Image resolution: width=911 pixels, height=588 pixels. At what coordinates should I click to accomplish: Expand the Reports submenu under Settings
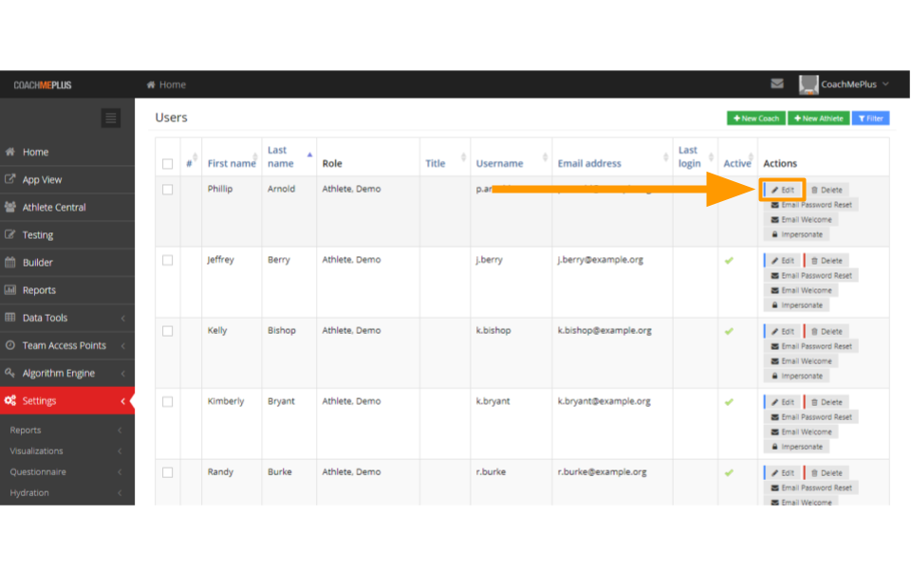[120, 431]
